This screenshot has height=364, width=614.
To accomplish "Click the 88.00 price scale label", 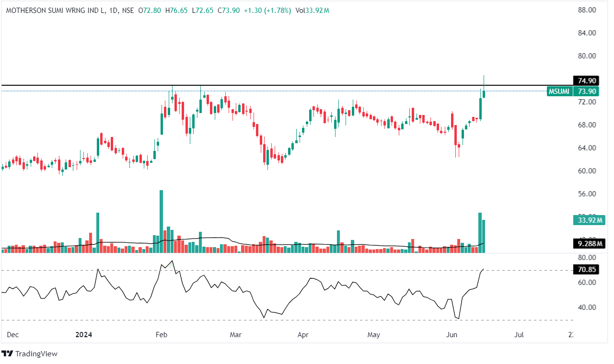I will (586, 10).
